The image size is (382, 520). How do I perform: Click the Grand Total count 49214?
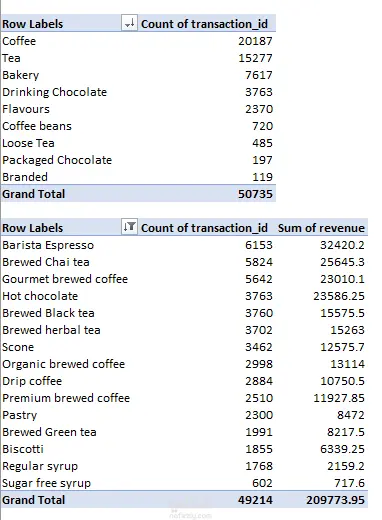[255, 500]
